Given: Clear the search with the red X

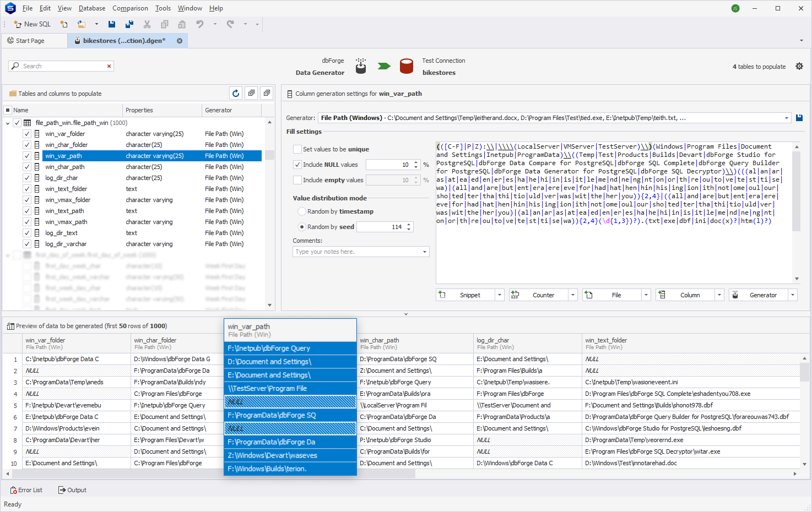Looking at the screenshot, I should click(109, 66).
